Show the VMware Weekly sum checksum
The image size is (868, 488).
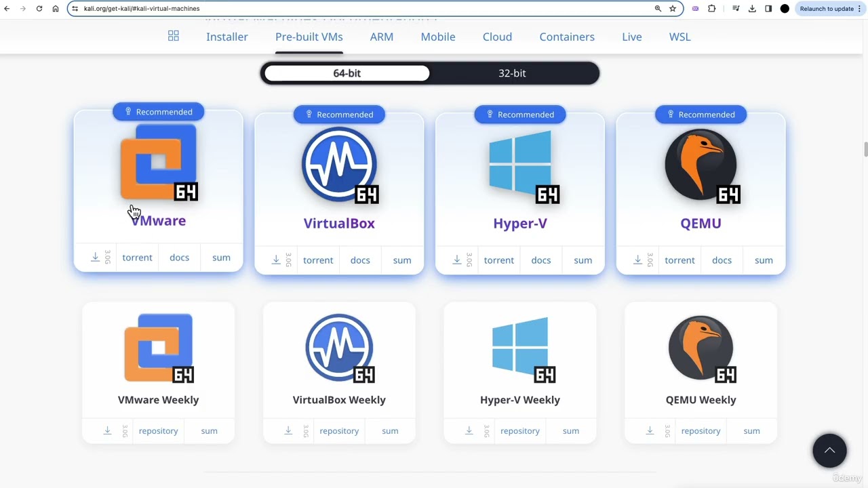click(209, 431)
